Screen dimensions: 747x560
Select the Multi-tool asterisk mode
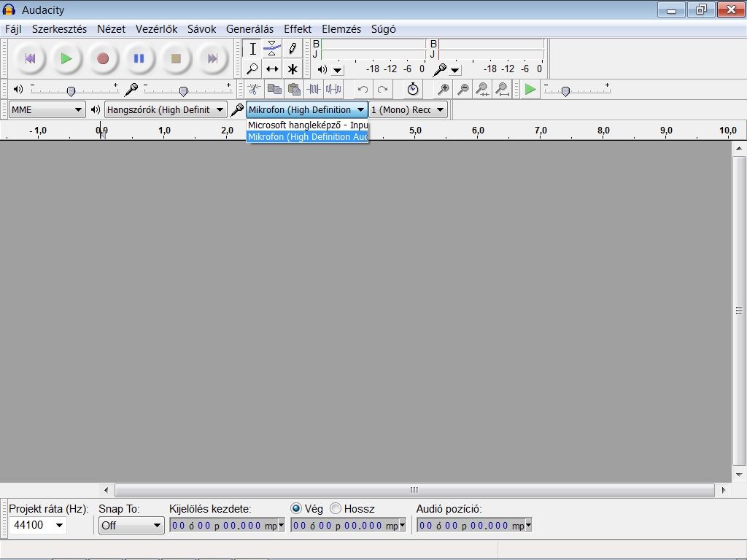(292, 69)
